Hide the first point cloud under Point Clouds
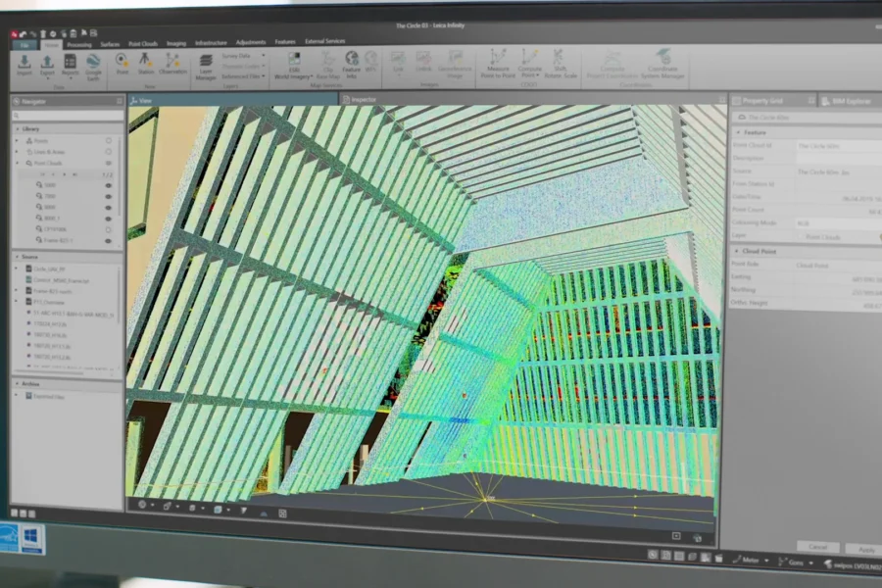 [x=109, y=185]
